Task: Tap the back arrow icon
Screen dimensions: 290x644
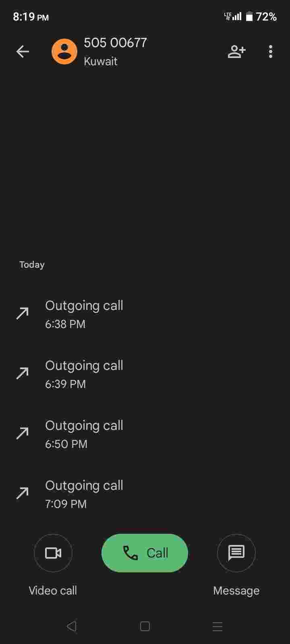Action: click(23, 52)
